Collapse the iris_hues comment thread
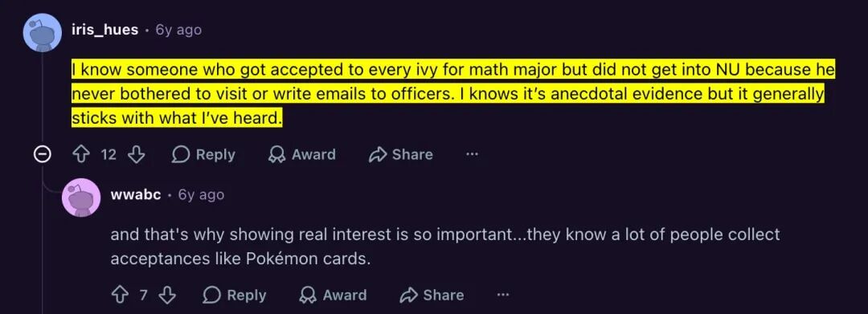 click(x=42, y=155)
